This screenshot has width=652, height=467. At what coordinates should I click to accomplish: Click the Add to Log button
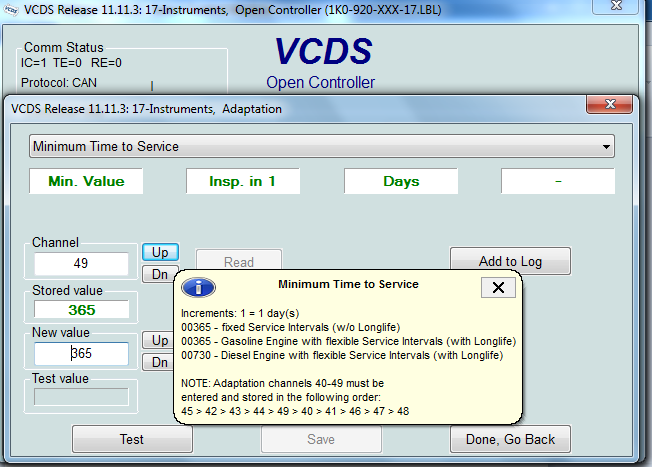click(510, 261)
